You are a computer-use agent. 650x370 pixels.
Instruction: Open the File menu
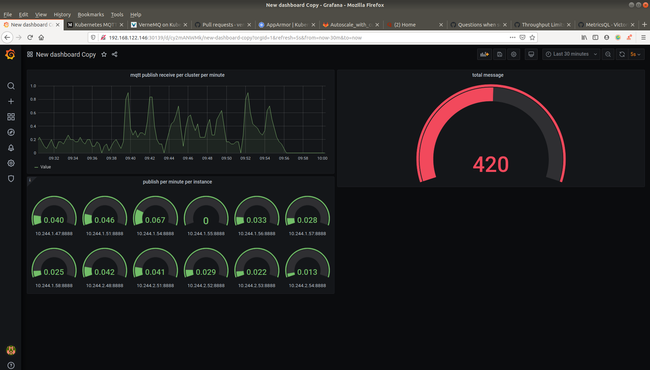pos(7,15)
